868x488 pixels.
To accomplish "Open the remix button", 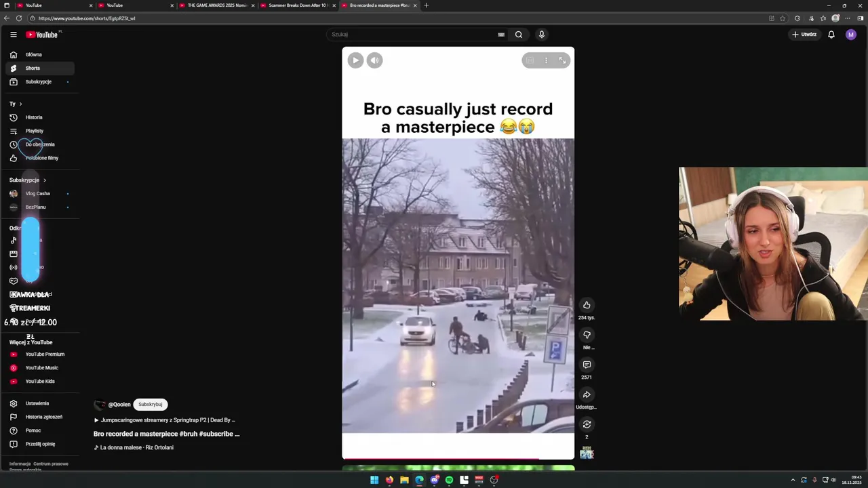I will click(587, 424).
